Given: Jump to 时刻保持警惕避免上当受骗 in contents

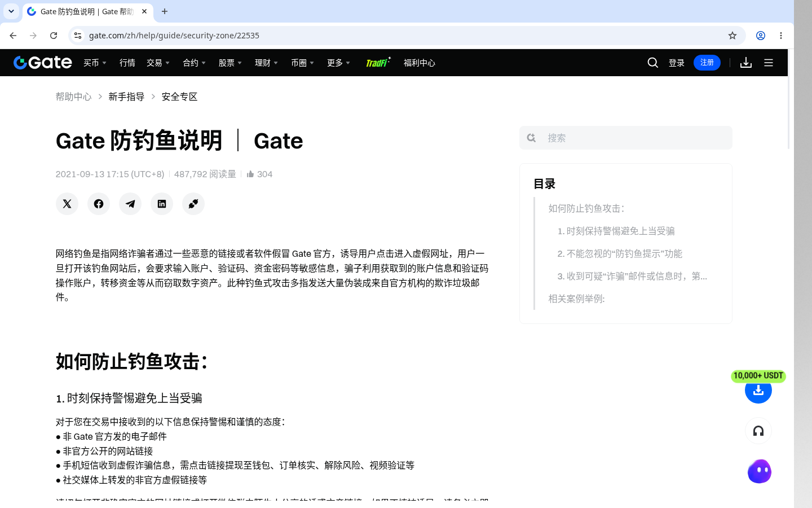Looking at the screenshot, I should (616, 231).
